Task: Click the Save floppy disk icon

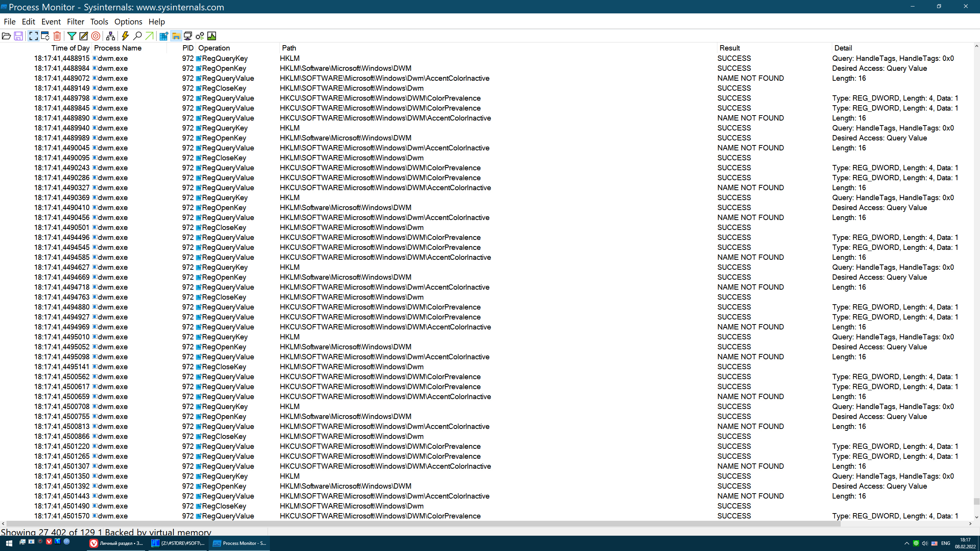Action: [x=18, y=36]
